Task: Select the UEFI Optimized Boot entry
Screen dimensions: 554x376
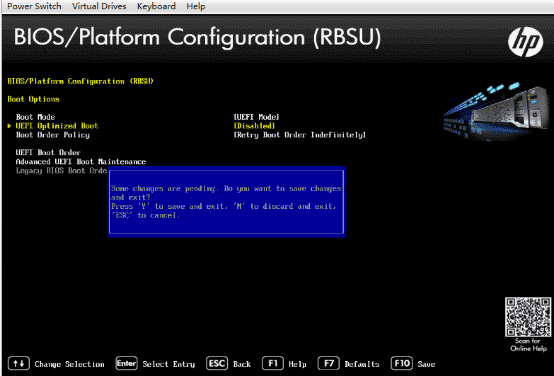Action: point(57,126)
